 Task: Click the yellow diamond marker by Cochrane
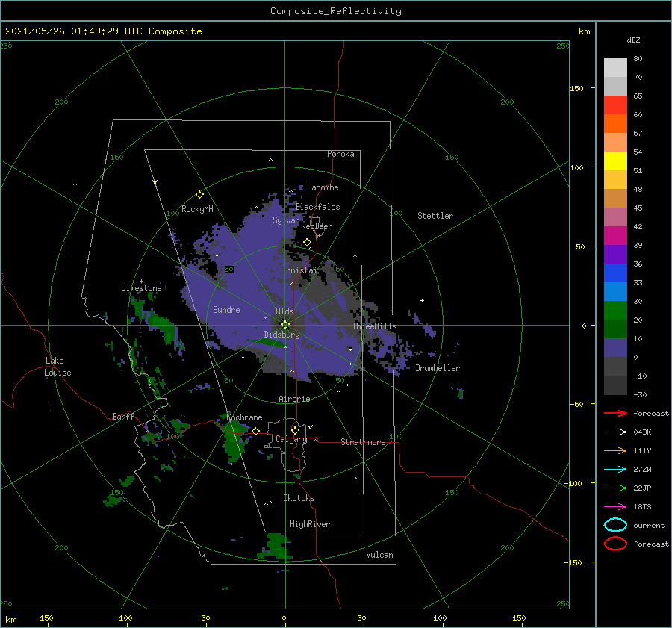tap(256, 431)
